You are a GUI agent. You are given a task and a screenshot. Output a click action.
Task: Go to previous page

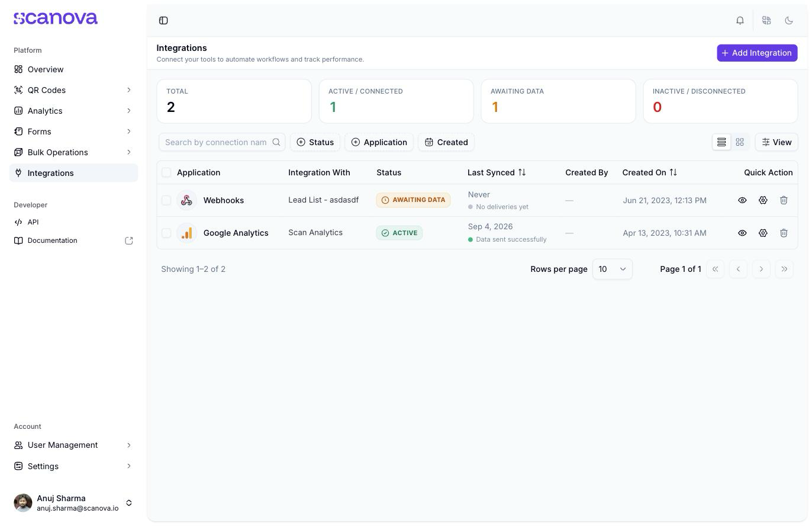point(738,269)
